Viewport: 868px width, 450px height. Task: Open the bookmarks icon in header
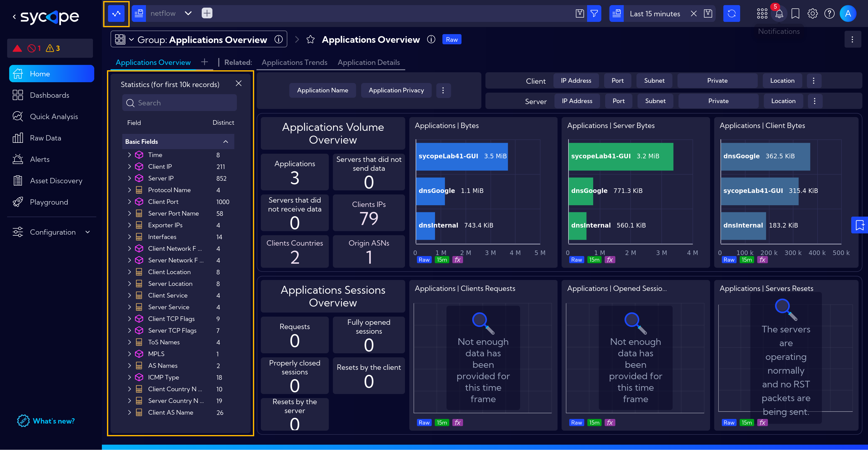point(795,14)
